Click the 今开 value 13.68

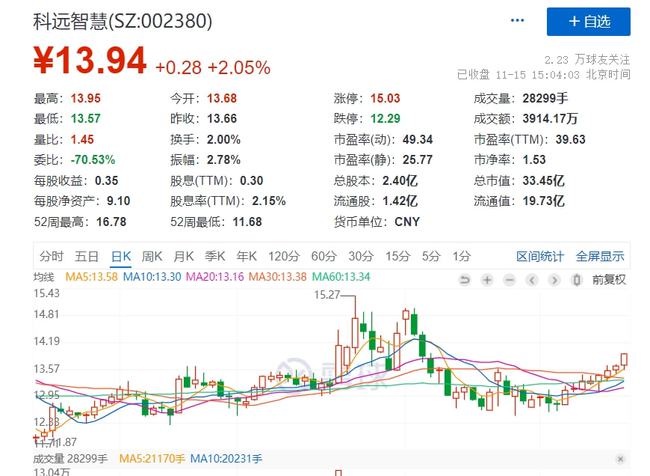tap(222, 98)
